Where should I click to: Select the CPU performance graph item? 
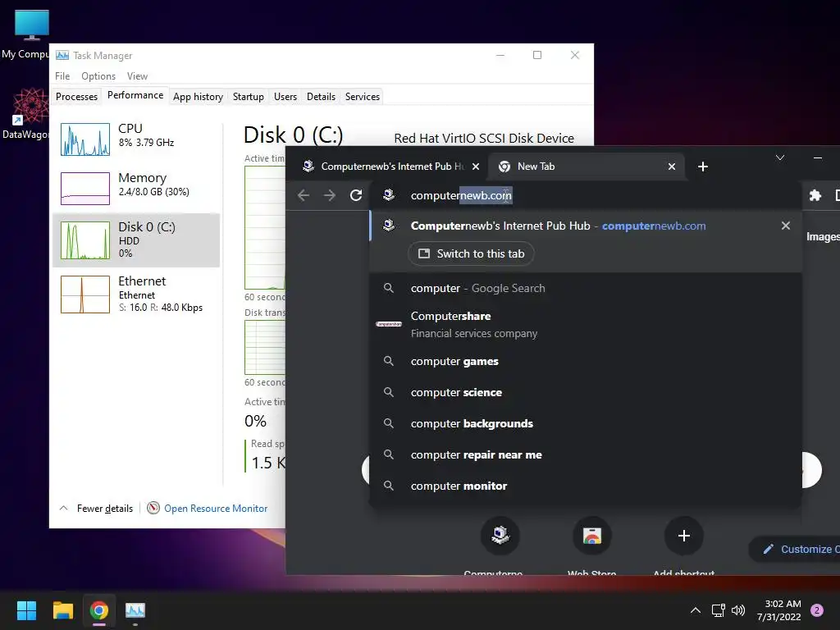pyautogui.click(x=136, y=139)
